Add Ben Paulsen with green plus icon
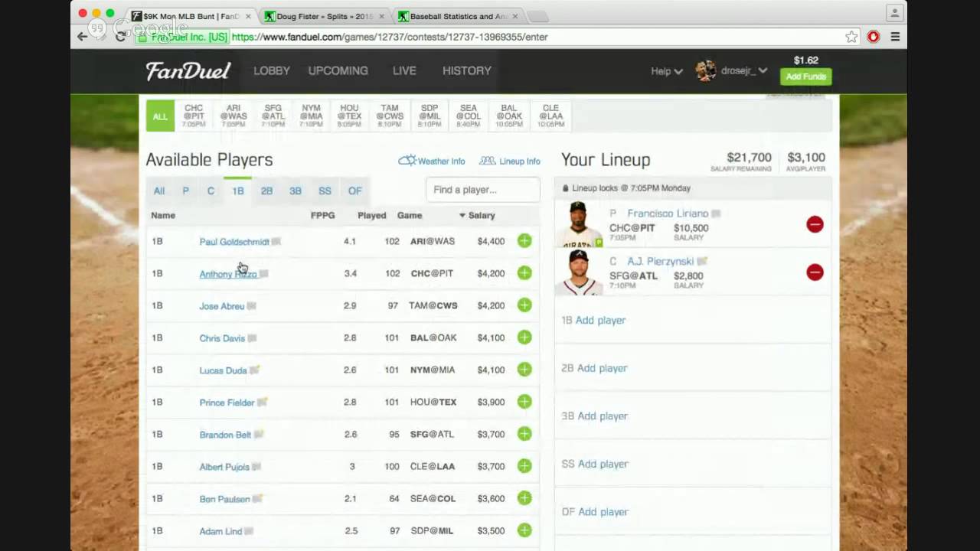980x551 pixels. point(524,498)
